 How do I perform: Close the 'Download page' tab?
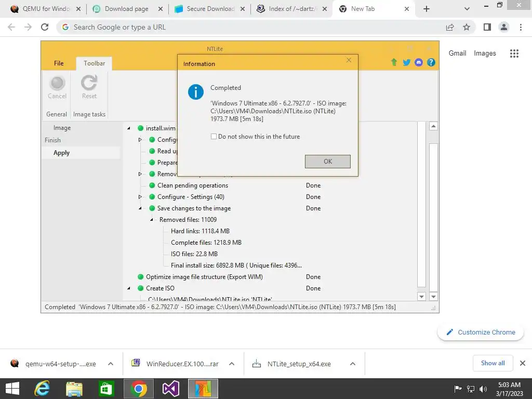point(161,9)
